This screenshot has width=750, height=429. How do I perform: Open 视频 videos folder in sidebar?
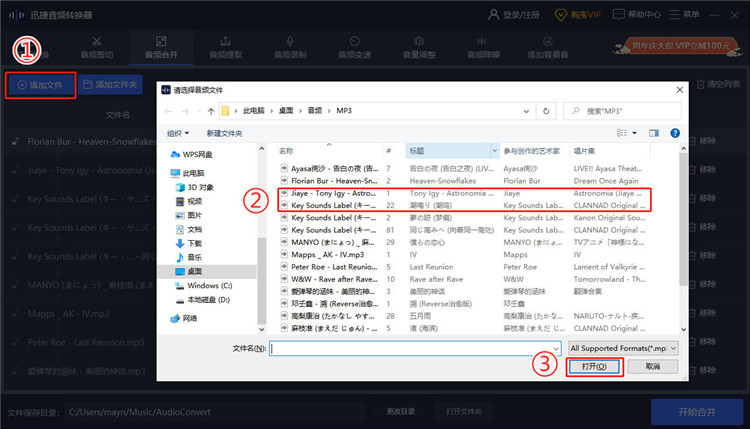(189, 201)
